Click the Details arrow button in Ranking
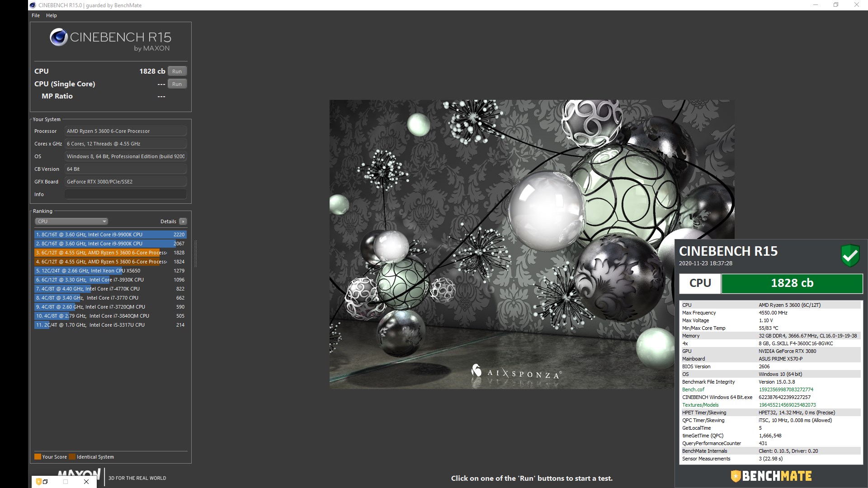Image resolution: width=868 pixels, height=488 pixels. click(183, 221)
